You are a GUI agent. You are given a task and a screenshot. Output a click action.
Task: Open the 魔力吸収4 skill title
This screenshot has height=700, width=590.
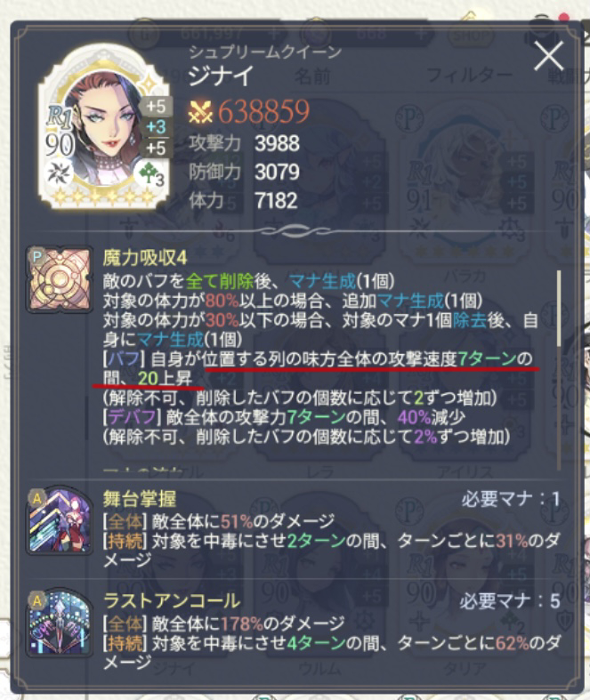pos(145,258)
